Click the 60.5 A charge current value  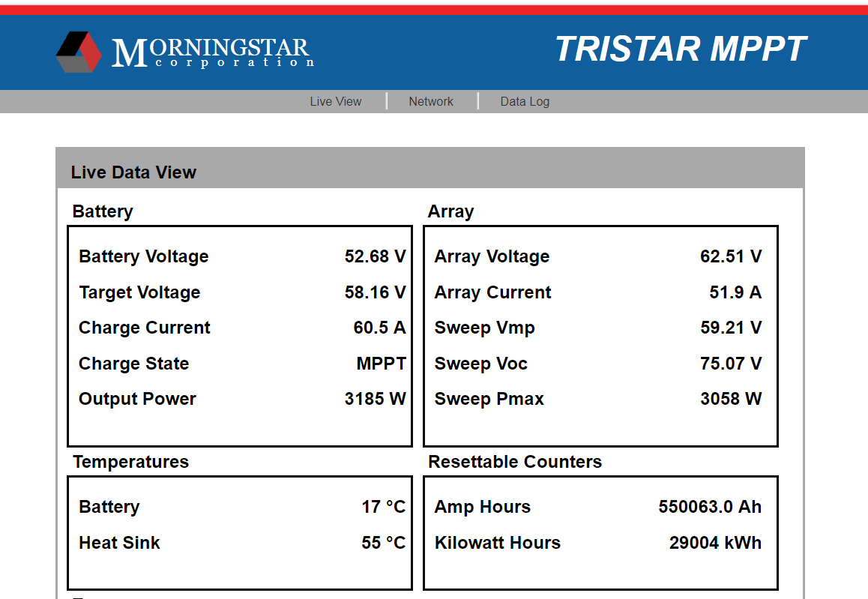(x=379, y=328)
